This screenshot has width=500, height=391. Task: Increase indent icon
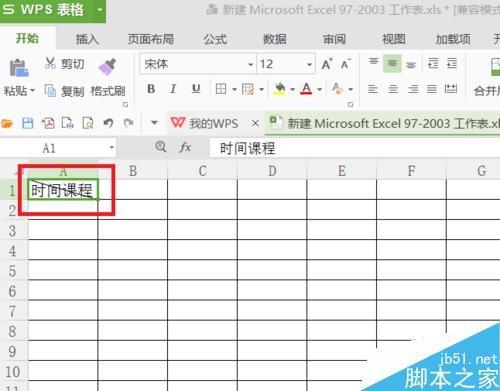point(452,63)
